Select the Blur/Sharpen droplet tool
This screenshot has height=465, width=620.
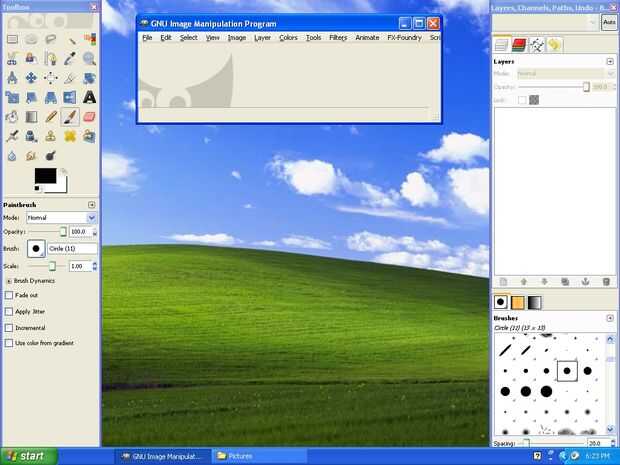[x=12, y=155]
